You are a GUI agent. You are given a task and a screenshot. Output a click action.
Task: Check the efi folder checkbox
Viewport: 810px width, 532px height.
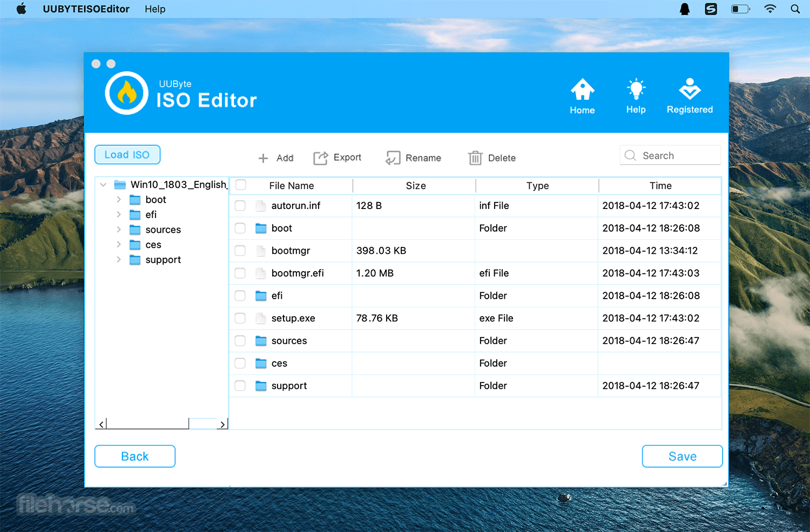240,296
